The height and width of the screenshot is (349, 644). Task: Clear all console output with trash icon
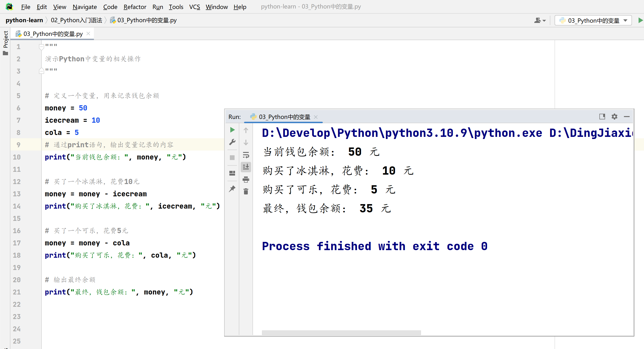pos(246,192)
